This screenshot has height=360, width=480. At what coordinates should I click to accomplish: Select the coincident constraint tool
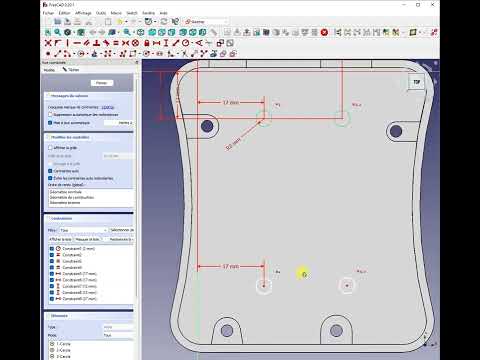point(48,43)
